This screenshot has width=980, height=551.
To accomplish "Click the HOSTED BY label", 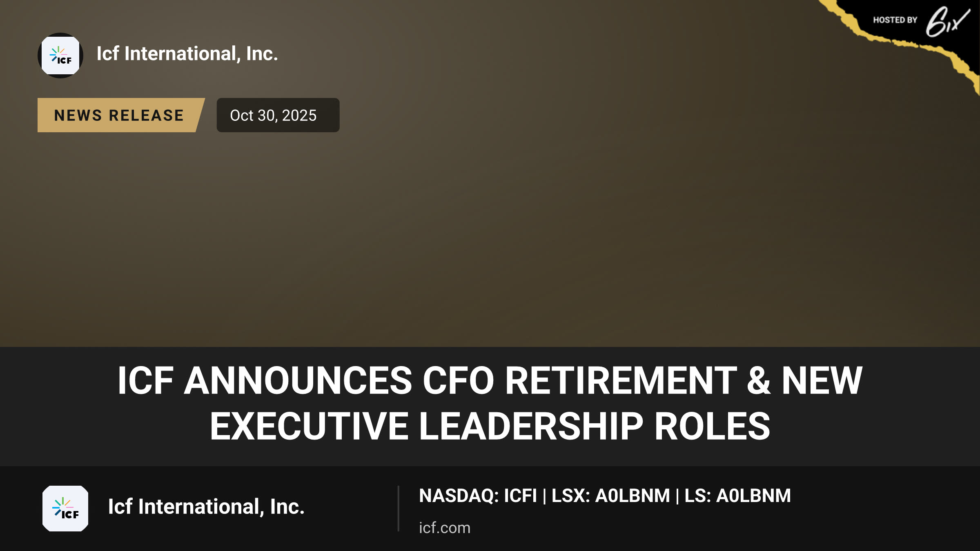I will (895, 20).
